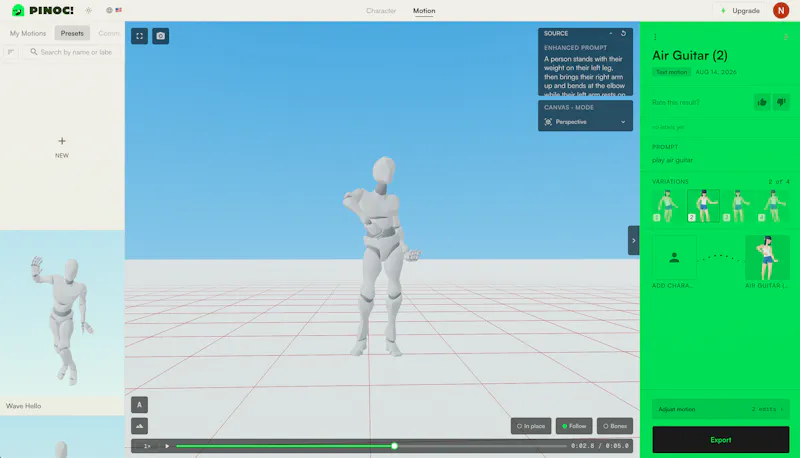Open the Perspective canvas mode dropdown
Image resolution: width=800 pixels, height=458 pixels.
tap(585, 122)
